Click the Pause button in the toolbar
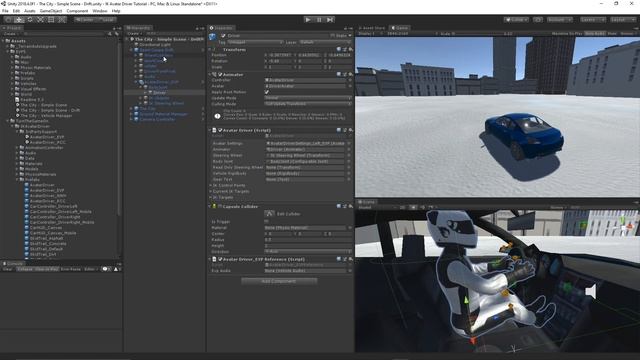Screen dimensions: 640x360 click(x=319, y=20)
